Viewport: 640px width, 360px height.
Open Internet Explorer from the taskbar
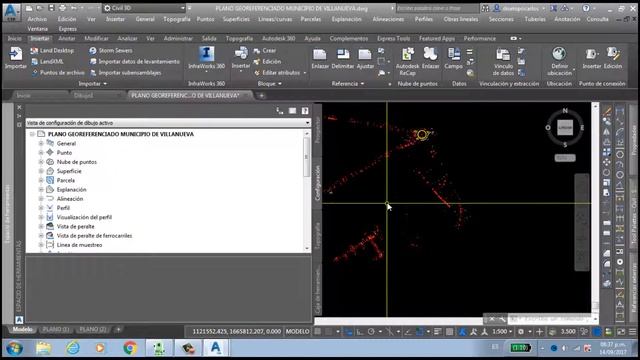73,348
